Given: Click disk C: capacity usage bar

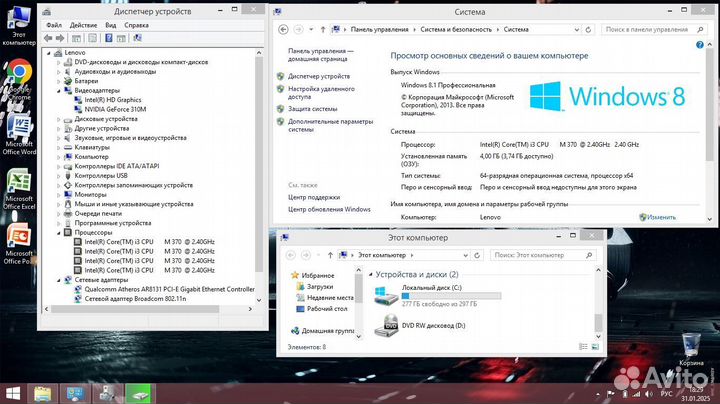Looking at the screenshot, I should pyautogui.click(x=451, y=296).
